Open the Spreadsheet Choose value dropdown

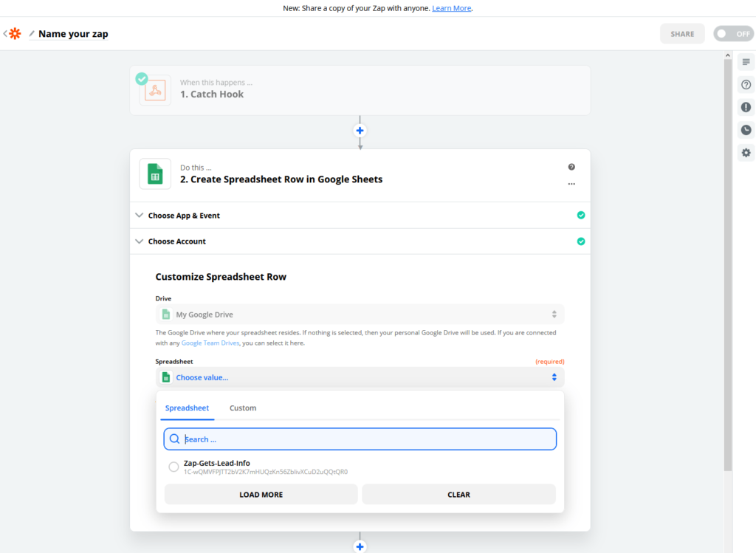tap(360, 377)
